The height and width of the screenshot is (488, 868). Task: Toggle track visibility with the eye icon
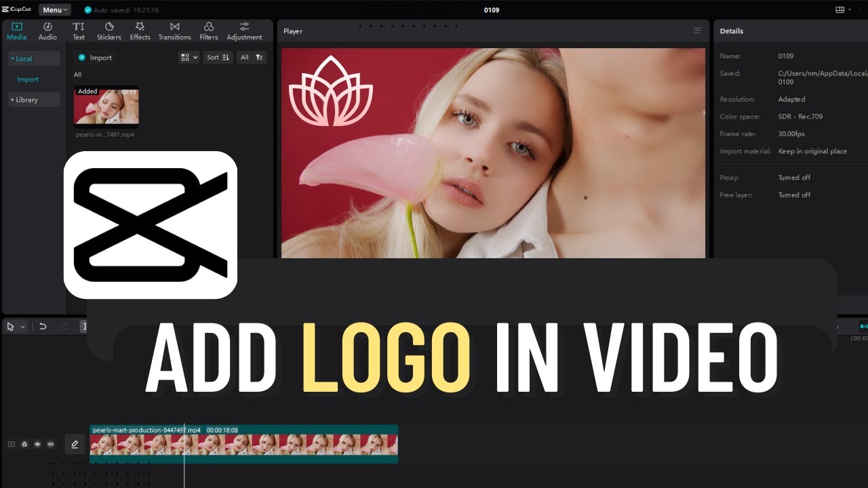click(38, 444)
